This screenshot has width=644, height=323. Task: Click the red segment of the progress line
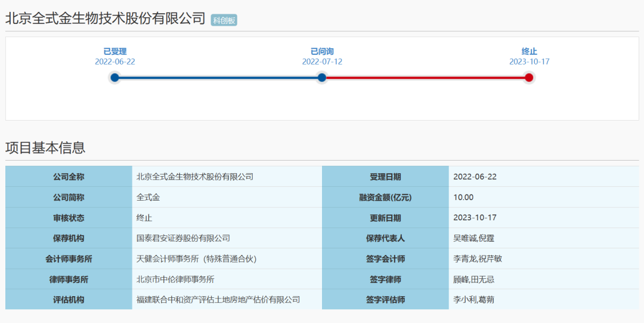pos(425,78)
